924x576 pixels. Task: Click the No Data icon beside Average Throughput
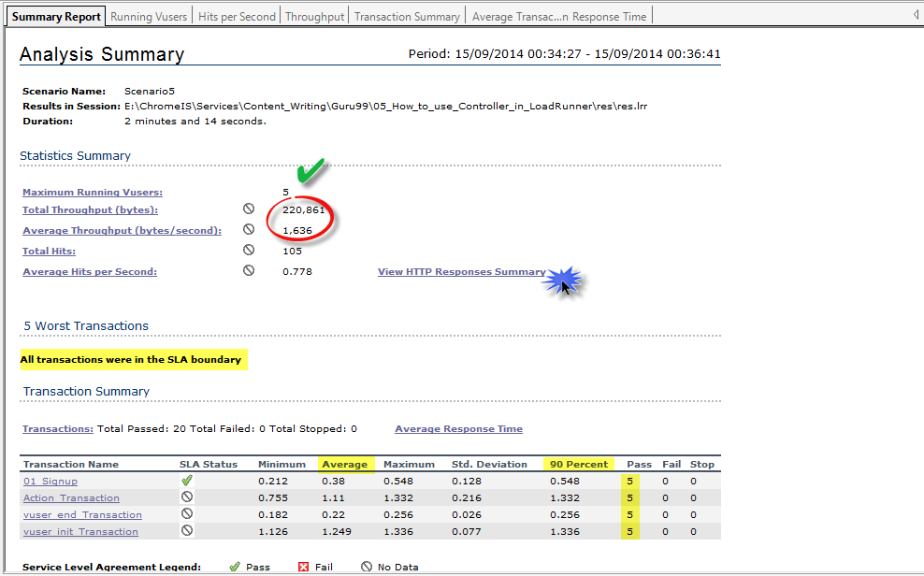[x=249, y=230]
